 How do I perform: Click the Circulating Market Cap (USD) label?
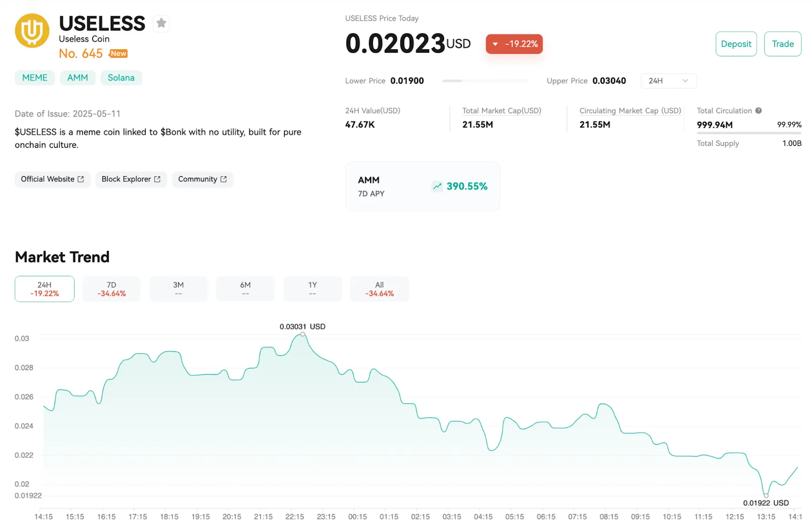630,111
